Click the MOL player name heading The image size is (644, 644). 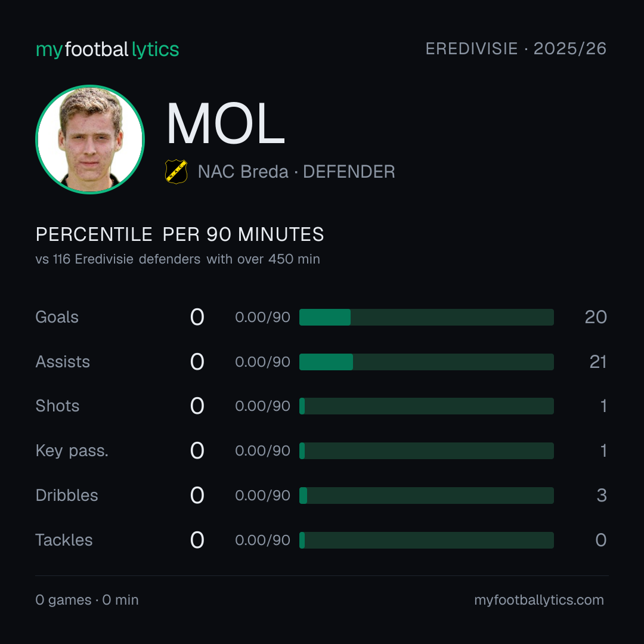coord(225,123)
